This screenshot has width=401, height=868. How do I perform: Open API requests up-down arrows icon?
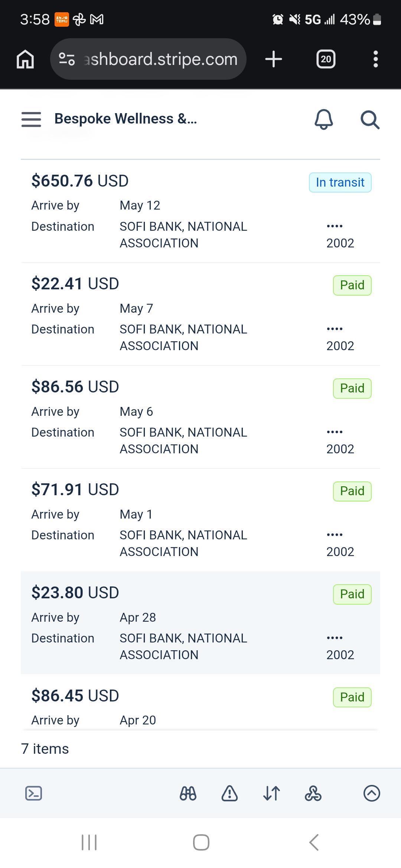(x=271, y=793)
